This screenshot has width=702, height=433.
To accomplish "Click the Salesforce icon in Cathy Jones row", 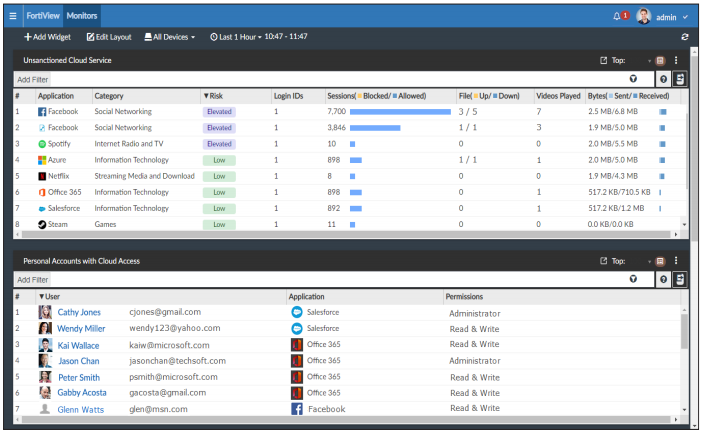I will click(297, 312).
